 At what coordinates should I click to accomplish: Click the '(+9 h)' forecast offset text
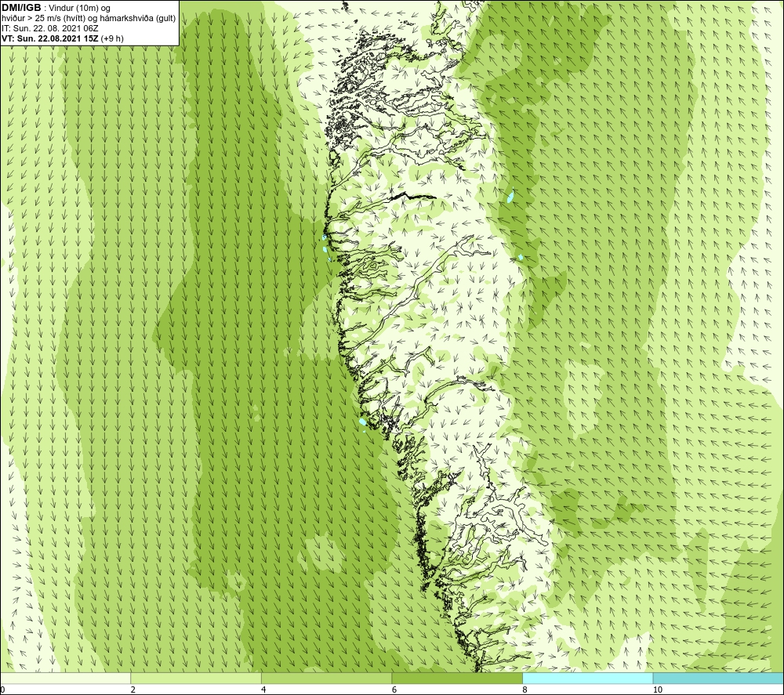tap(112, 38)
